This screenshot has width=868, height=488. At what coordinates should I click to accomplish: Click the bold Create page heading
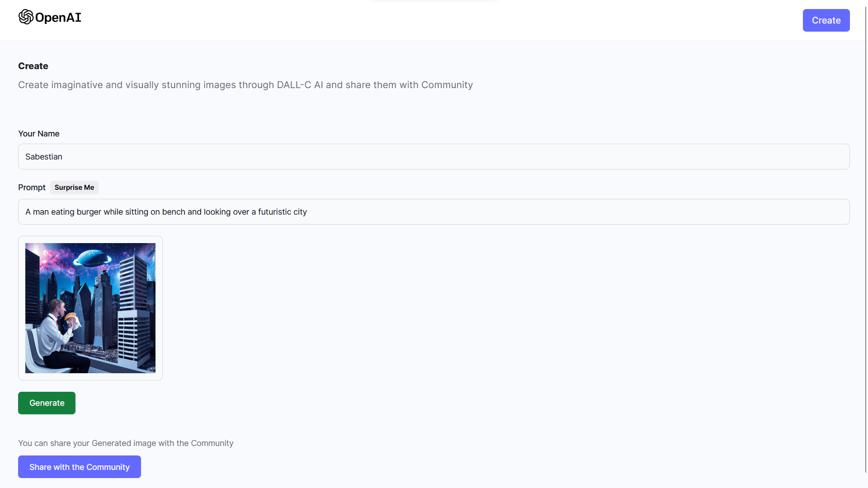click(33, 66)
